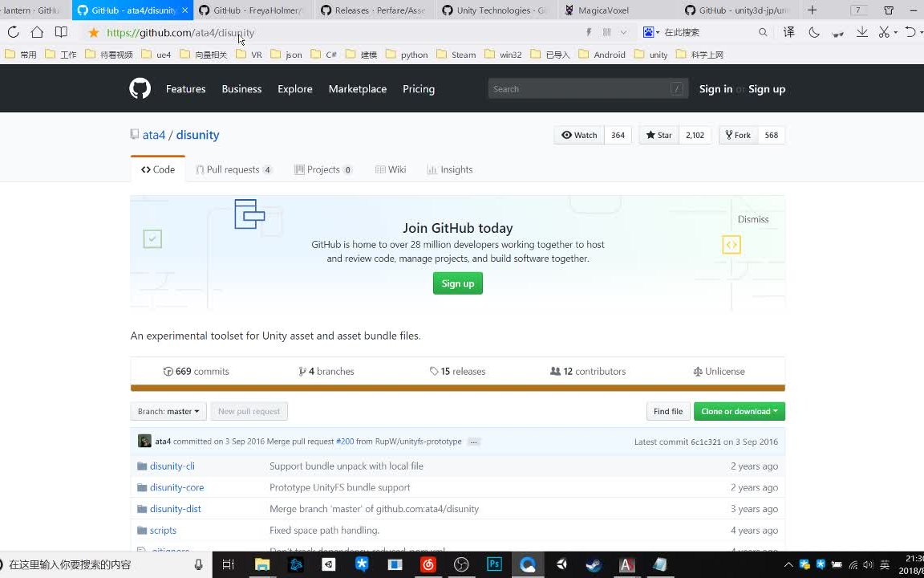Select the Code tab

[158, 169]
